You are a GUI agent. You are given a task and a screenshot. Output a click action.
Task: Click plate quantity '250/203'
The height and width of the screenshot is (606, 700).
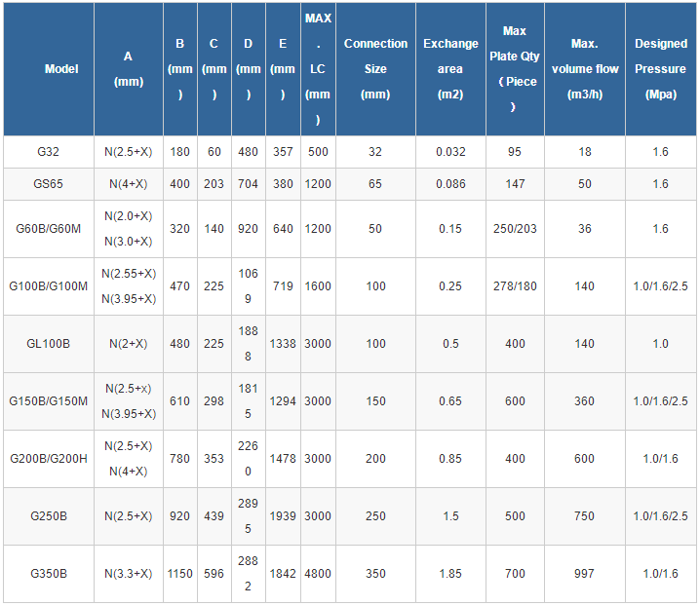515,229
